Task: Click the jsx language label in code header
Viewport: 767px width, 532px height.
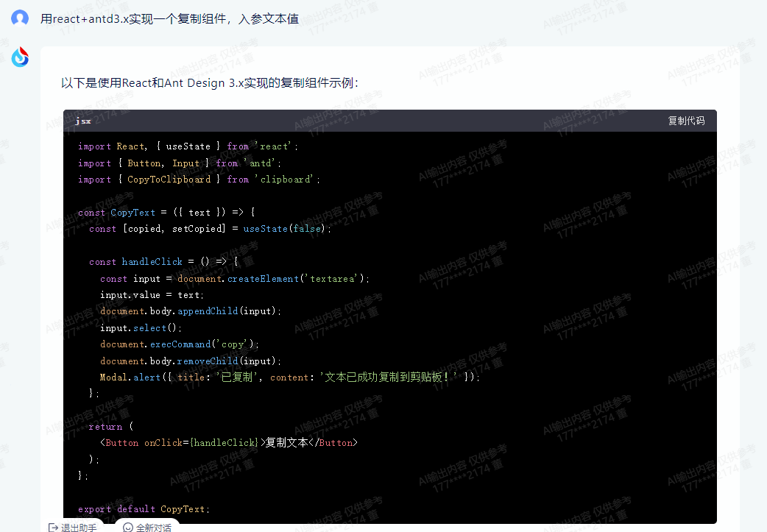Action: (83, 121)
